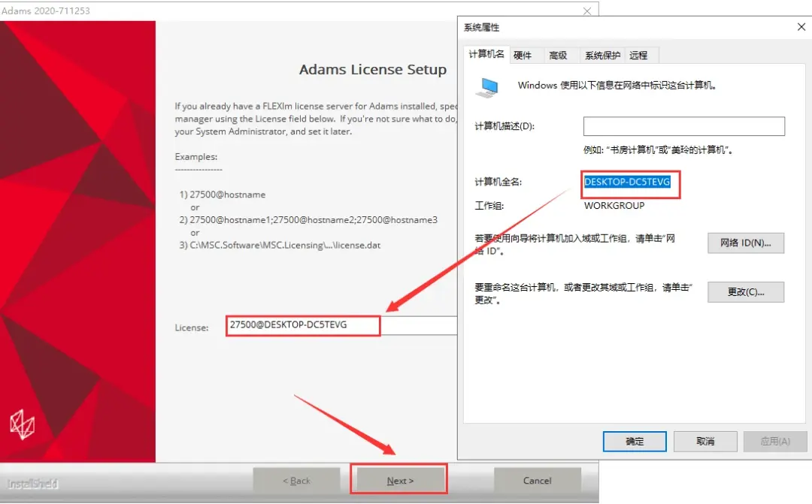812x504 pixels.
Task: Click the 计算机描述 text field
Action: click(x=684, y=126)
